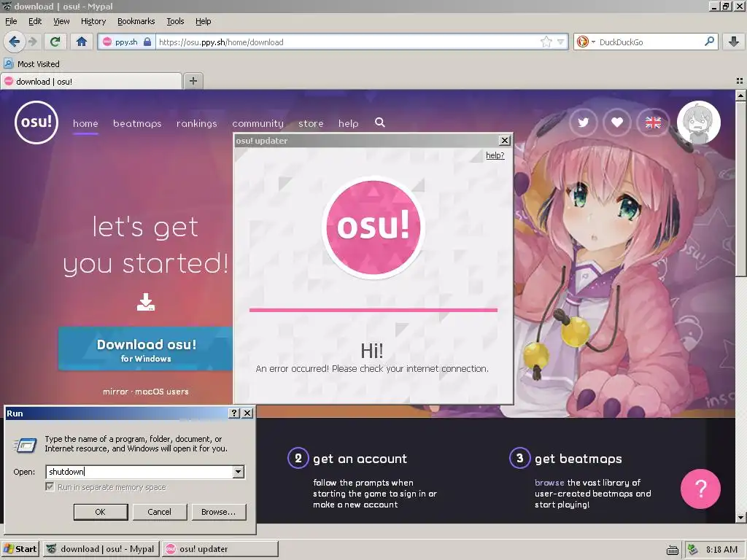
Task: Click the pink progress bar in updater
Action: coord(373,310)
